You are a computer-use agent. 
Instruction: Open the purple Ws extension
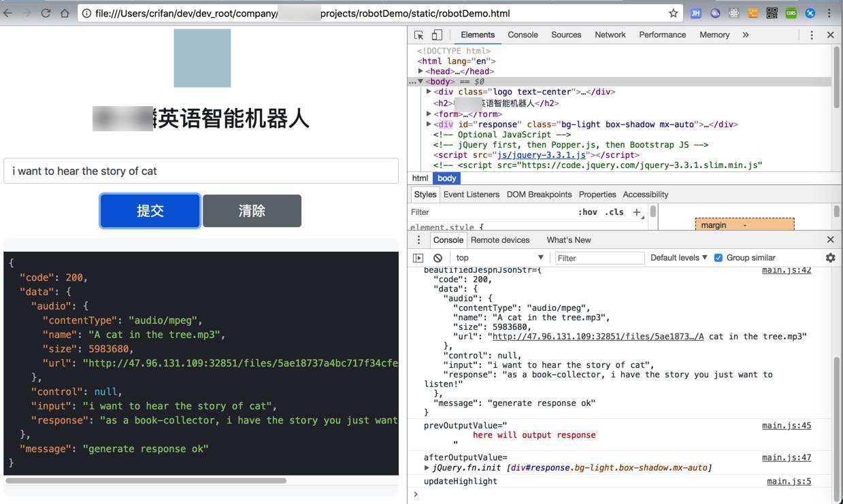point(715,13)
